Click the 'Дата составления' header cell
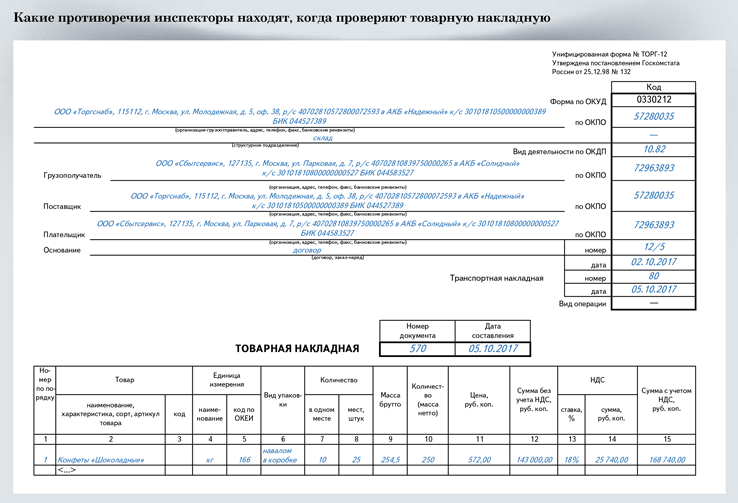The image size is (738, 503). click(493, 331)
